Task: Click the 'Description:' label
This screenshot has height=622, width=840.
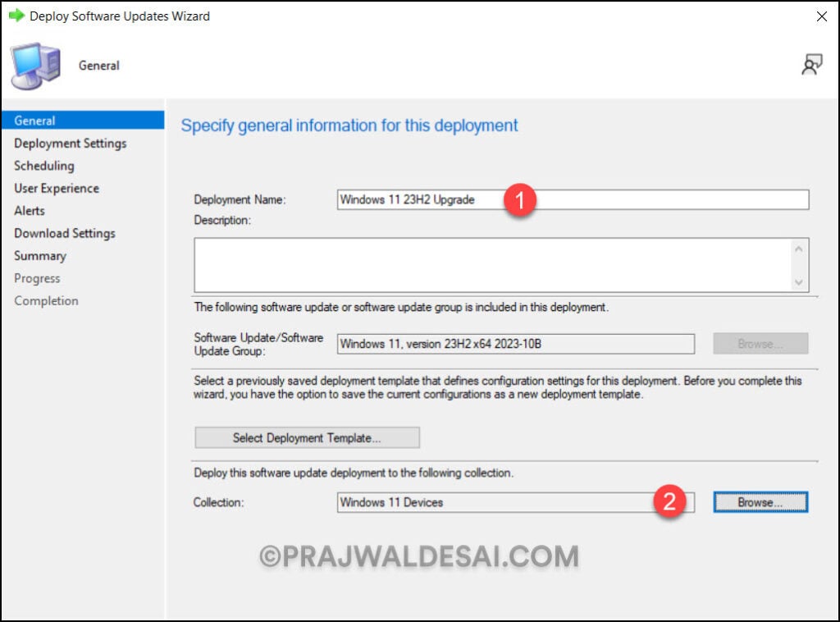Action: click(222, 220)
